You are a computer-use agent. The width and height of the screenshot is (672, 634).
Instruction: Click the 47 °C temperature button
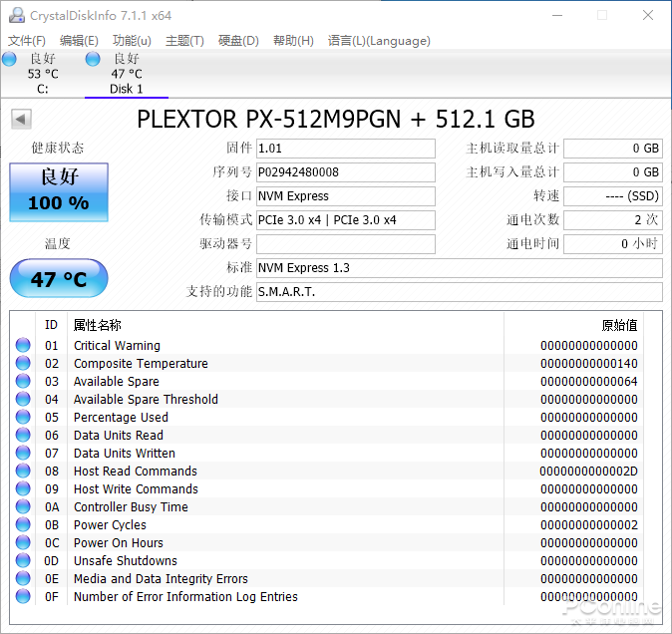59,278
